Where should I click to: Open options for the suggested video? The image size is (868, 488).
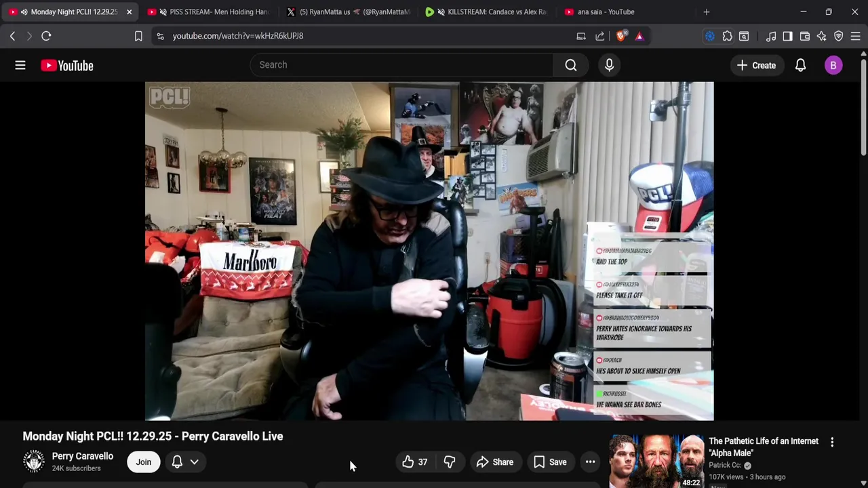click(x=832, y=442)
